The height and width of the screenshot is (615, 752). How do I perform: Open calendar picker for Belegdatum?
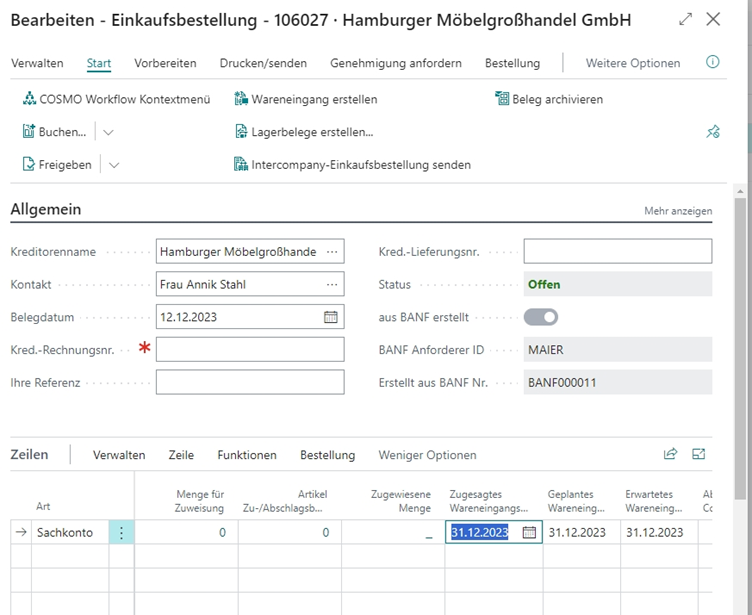point(331,317)
